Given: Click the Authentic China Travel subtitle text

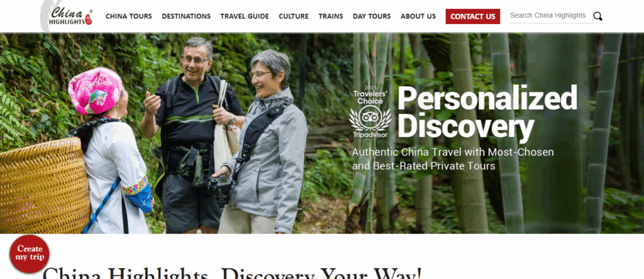Looking at the screenshot, I should (x=453, y=159).
